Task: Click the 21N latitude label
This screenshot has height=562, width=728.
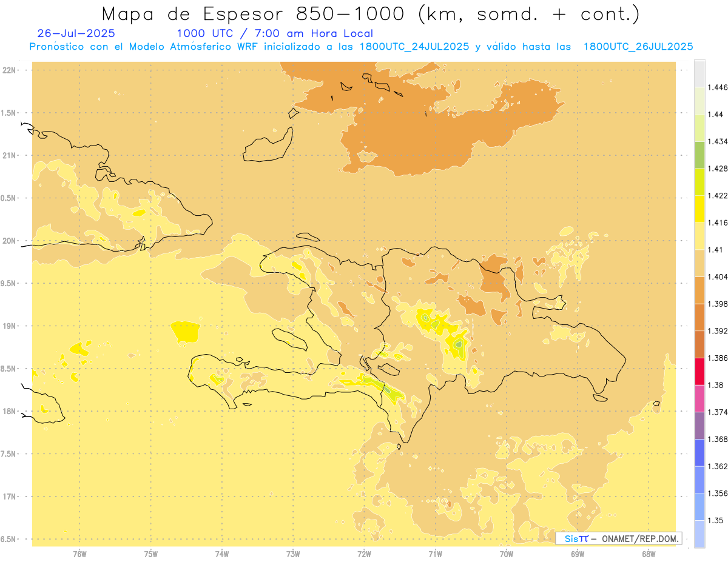Action: [x=9, y=155]
